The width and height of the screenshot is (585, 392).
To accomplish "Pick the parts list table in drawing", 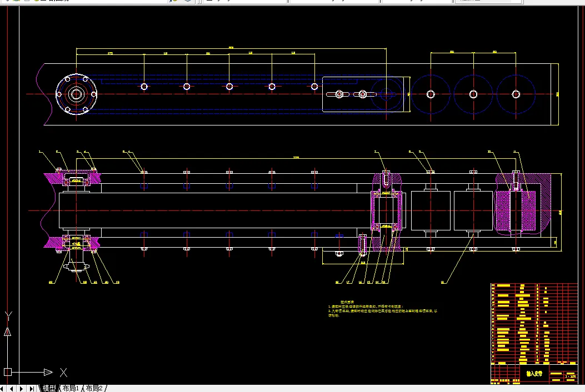I will point(534,323).
